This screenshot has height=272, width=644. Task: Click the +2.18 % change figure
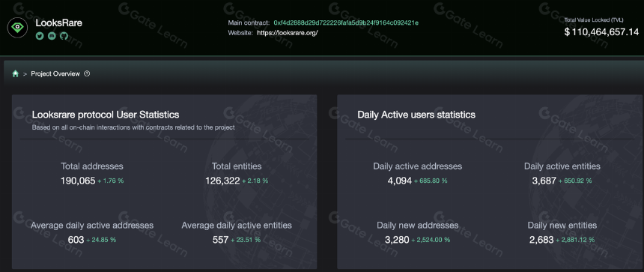tap(255, 181)
